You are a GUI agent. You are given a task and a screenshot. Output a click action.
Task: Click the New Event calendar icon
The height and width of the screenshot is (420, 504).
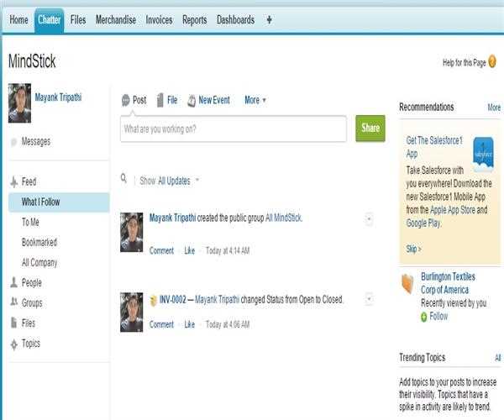tap(192, 100)
